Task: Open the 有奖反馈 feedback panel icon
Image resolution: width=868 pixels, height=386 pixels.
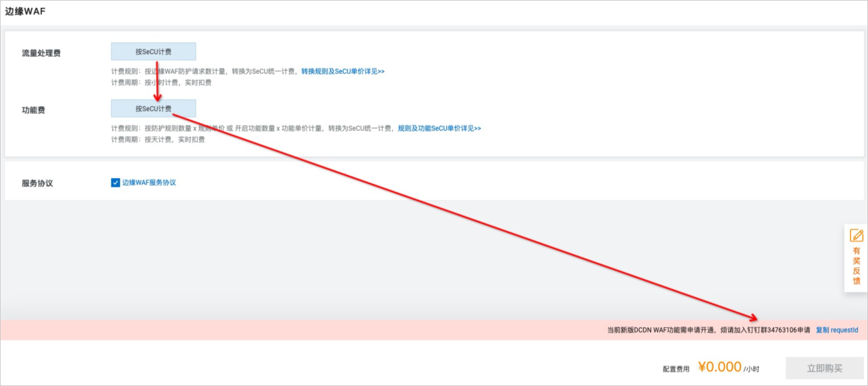Action: 855,263
